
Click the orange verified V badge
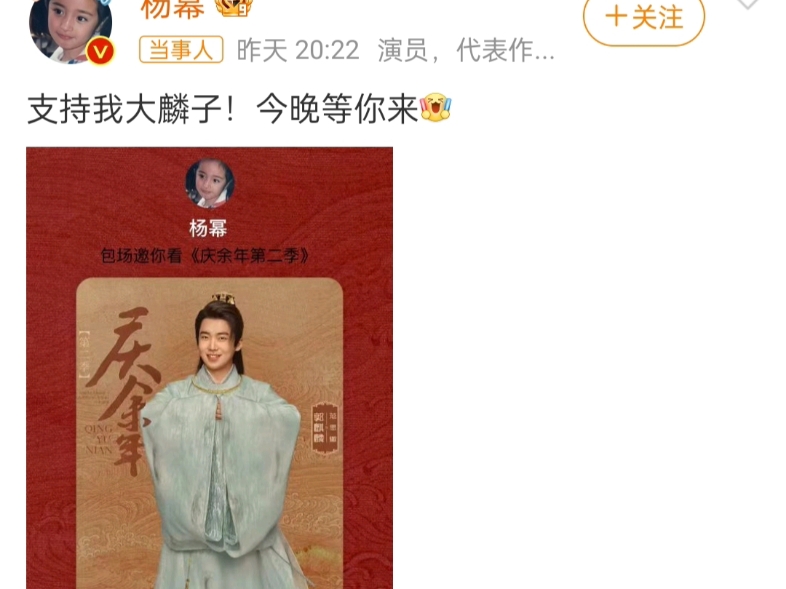click(x=100, y=52)
